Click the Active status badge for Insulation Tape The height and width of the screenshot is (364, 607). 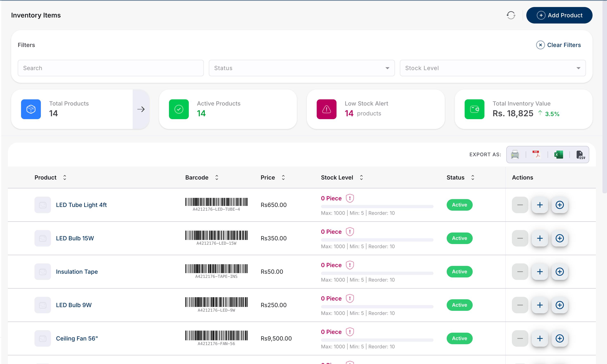pyautogui.click(x=459, y=271)
